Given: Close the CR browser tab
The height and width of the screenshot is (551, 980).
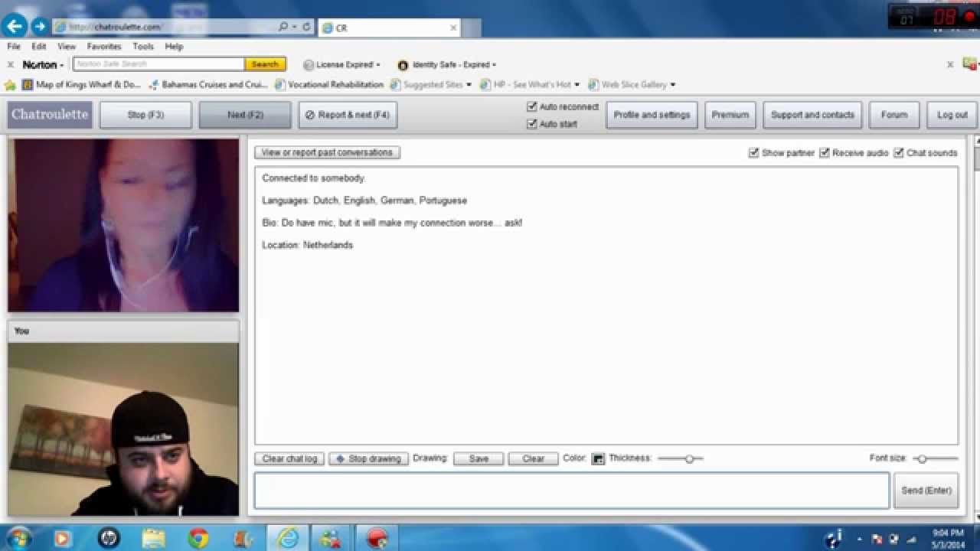Looking at the screenshot, I should (453, 28).
